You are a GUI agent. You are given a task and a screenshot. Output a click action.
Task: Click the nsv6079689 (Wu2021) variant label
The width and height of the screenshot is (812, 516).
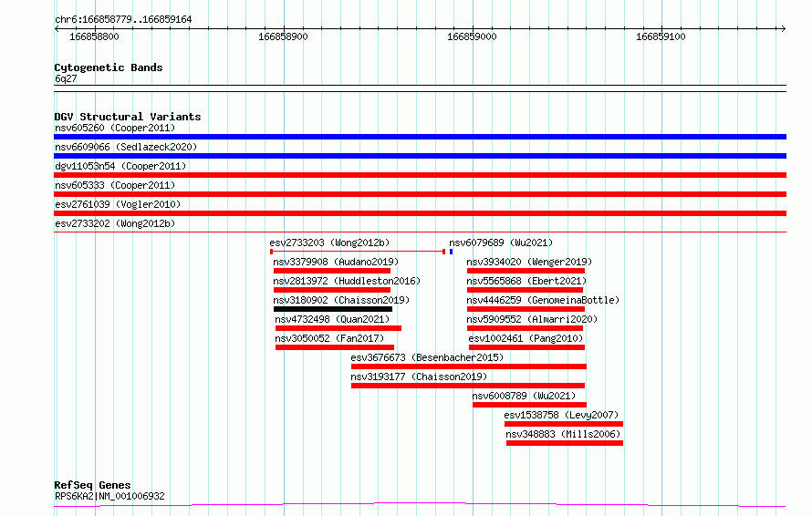pos(501,243)
